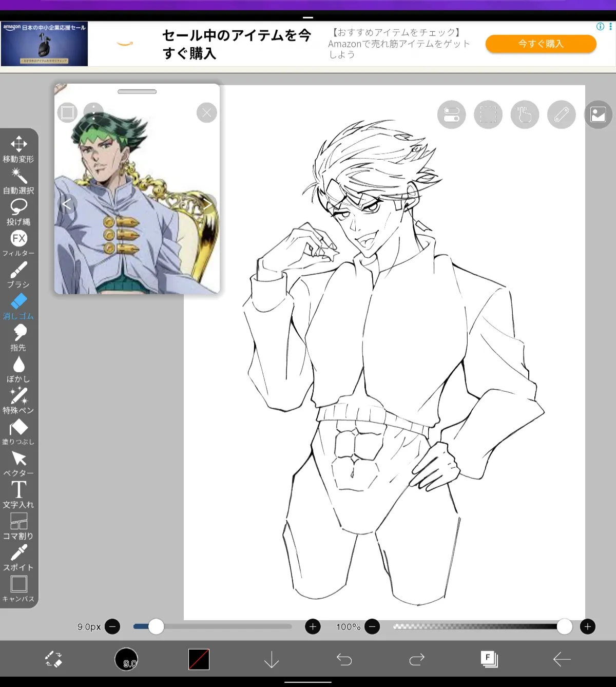Decrease opacity with minus button
The width and height of the screenshot is (616, 687).
[x=372, y=626]
